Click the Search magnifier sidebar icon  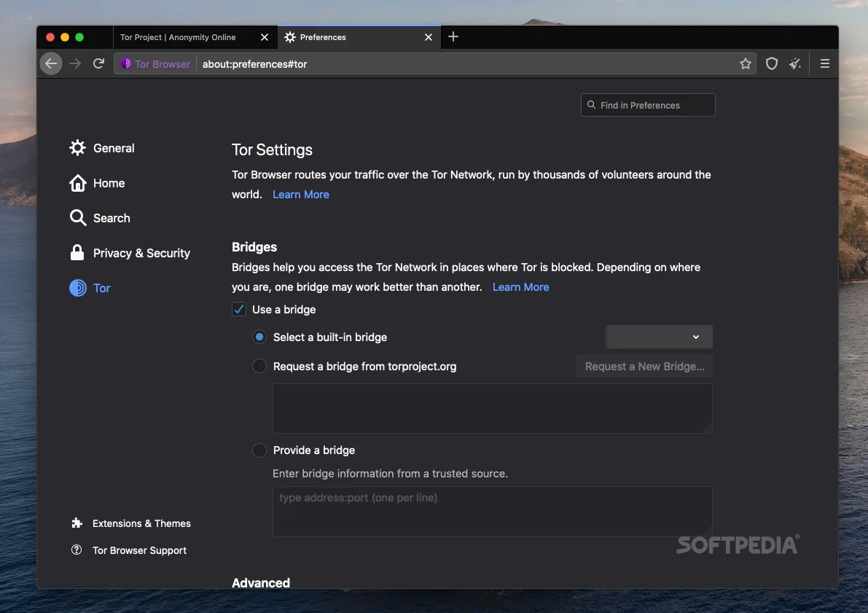pos(77,218)
